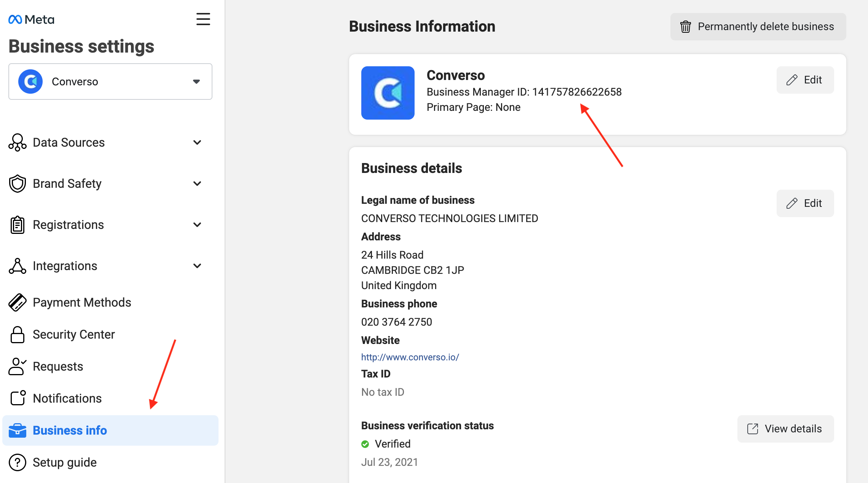868x483 pixels.
Task: Click the trash can icon
Action: 686,27
